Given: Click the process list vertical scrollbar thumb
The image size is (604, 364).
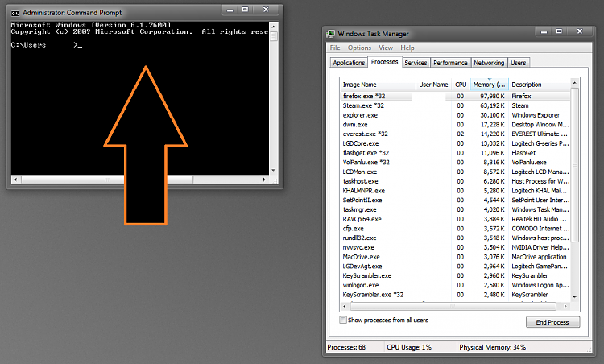Looking at the screenshot, I should coord(574,165).
